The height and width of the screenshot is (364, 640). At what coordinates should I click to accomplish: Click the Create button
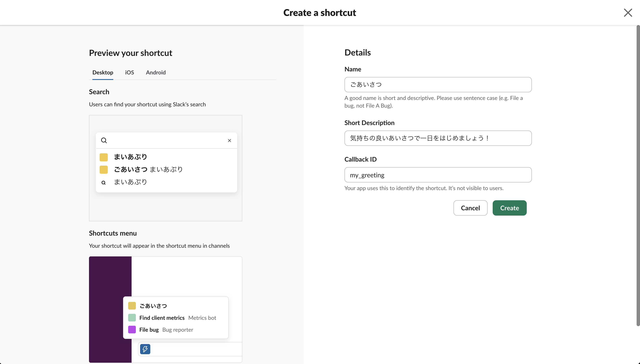509,208
